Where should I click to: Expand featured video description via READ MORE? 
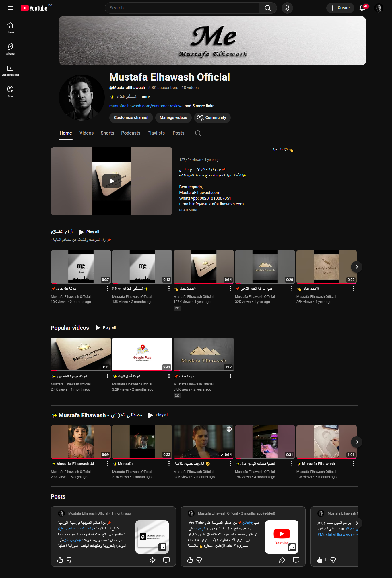(189, 210)
